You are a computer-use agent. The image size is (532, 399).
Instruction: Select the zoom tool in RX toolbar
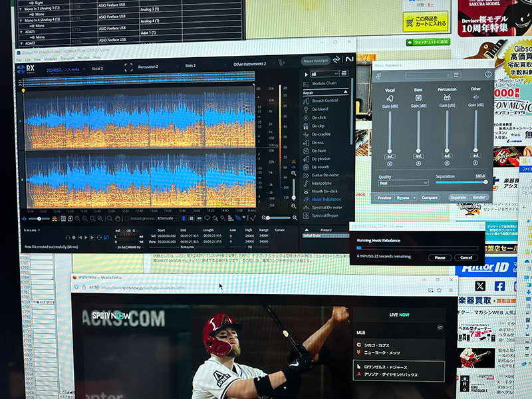(x=110, y=219)
